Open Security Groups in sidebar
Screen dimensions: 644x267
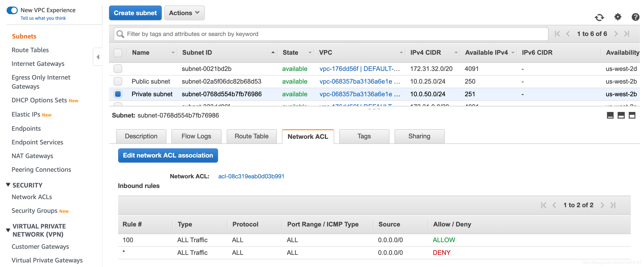click(34, 211)
